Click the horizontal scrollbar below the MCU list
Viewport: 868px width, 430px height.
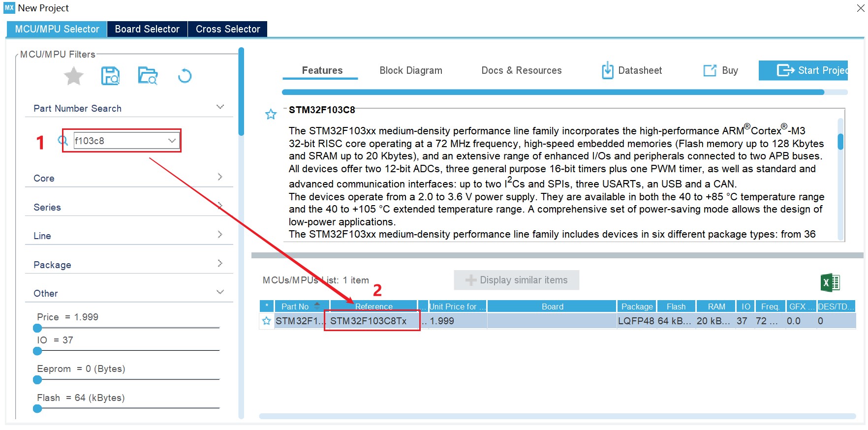coord(558,416)
